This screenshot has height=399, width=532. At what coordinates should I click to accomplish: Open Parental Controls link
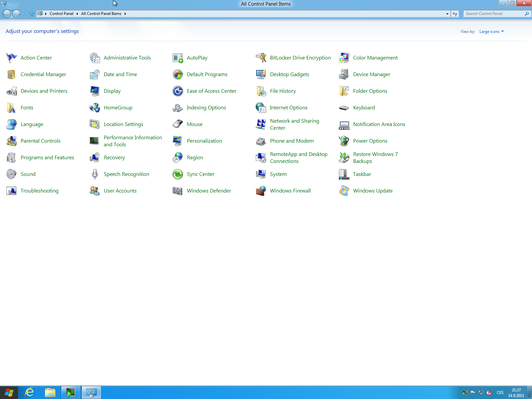(x=40, y=141)
